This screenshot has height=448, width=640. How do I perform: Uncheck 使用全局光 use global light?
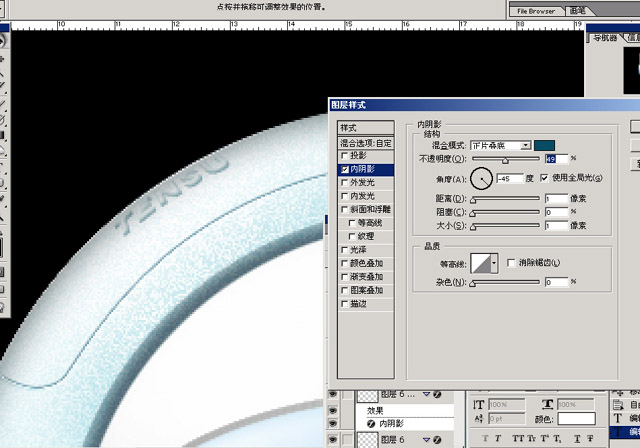(544, 178)
